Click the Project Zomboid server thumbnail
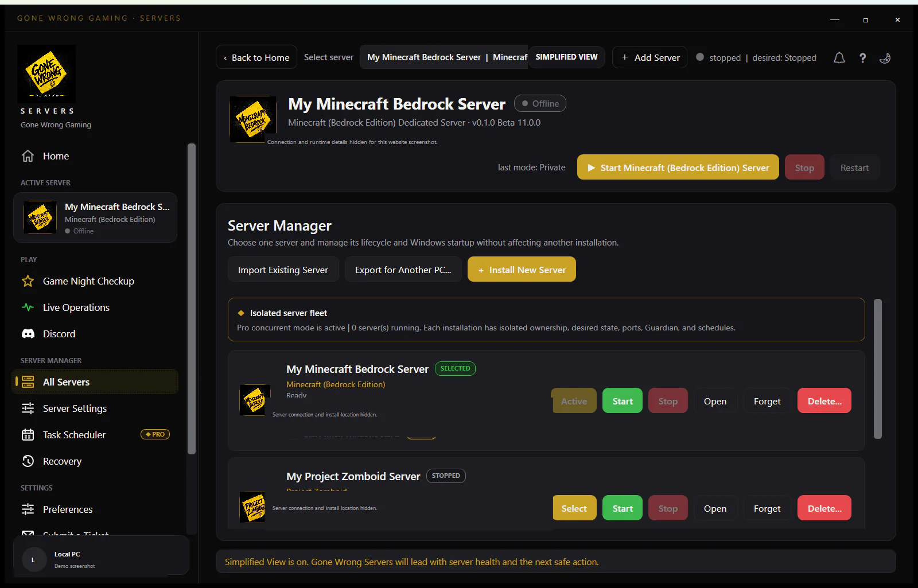This screenshot has width=918, height=588. coord(252,508)
